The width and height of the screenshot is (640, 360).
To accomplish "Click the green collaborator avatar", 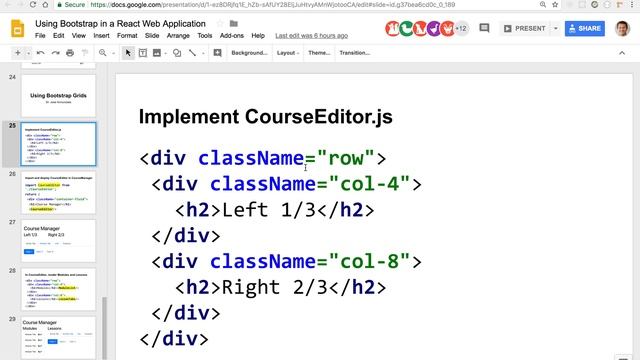I will coord(406,29).
